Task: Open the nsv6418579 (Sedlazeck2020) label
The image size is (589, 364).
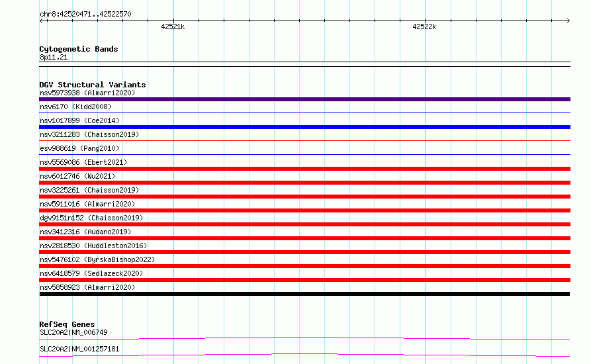Action: pyautogui.click(x=91, y=273)
